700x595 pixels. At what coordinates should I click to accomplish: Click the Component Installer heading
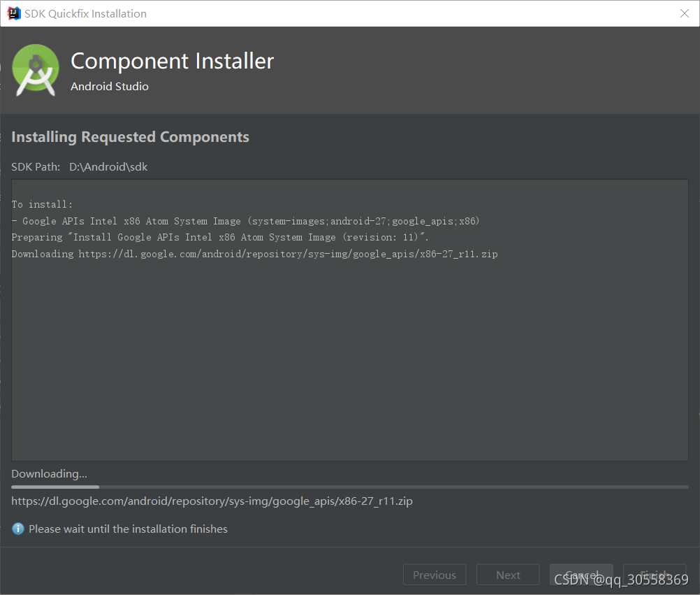tap(173, 61)
